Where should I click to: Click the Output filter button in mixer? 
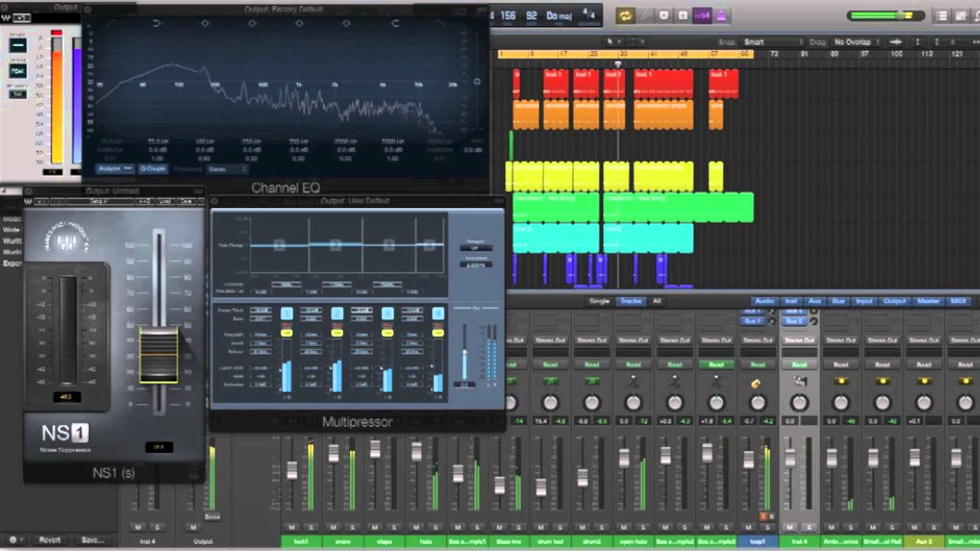(895, 302)
